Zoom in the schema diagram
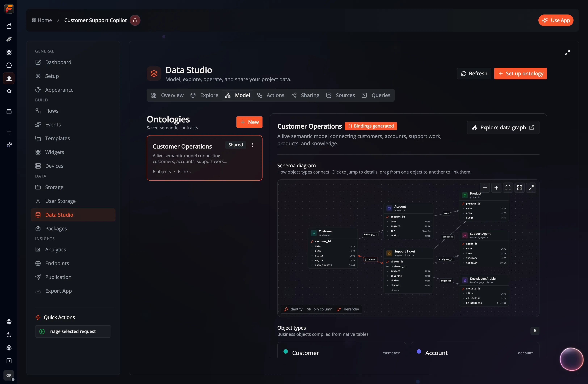This screenshot has height=384, width=588. point(496,188)
